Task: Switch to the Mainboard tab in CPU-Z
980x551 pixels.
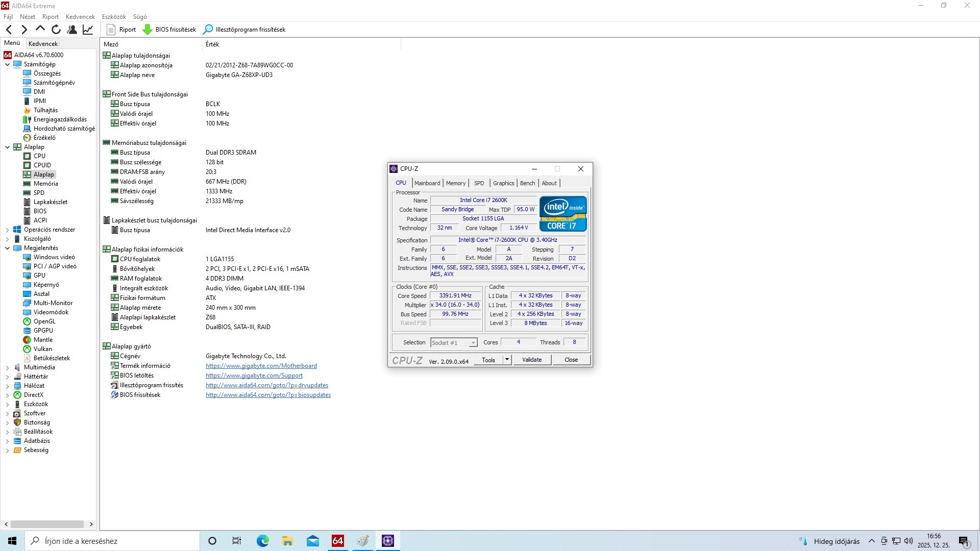Action: click(x=427, y=183)
